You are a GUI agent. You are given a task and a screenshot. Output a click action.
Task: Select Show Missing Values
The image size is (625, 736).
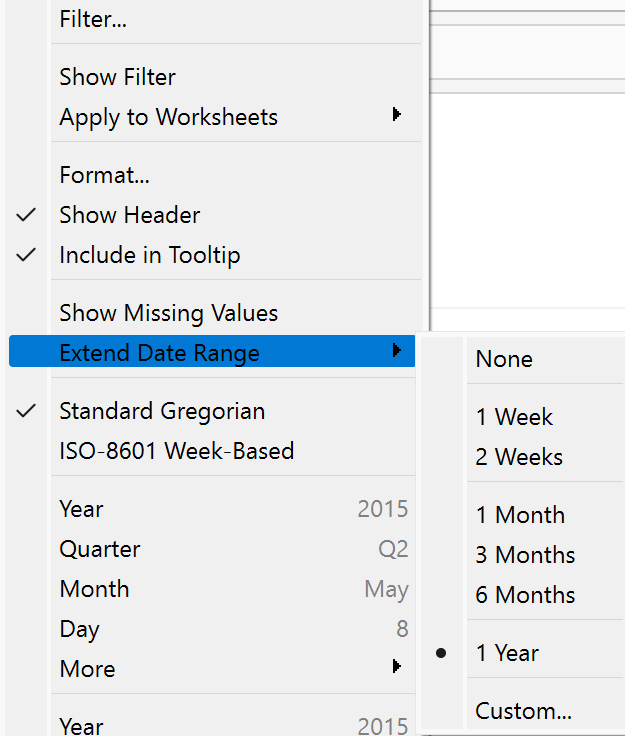tap(168, 313)
